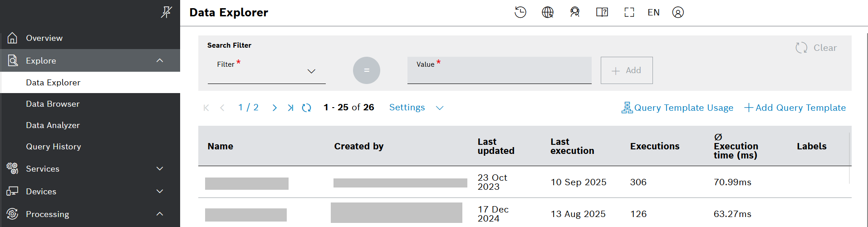This screenshot has height=227, width=868.
Task: Open the help documentation book icon
Action: [602, 12]
